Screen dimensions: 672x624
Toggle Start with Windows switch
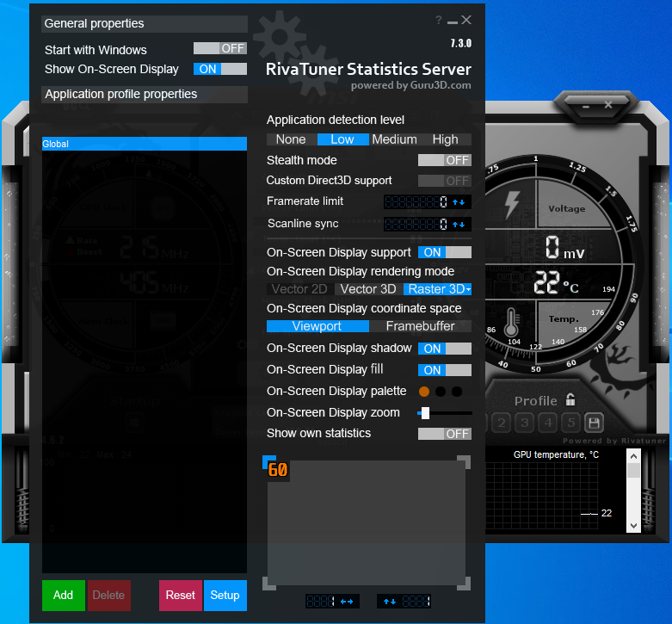220,48
